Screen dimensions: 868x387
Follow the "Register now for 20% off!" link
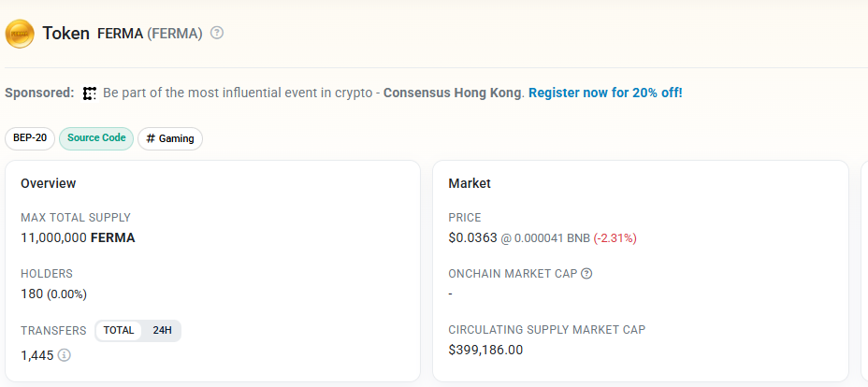pos(605,93)
